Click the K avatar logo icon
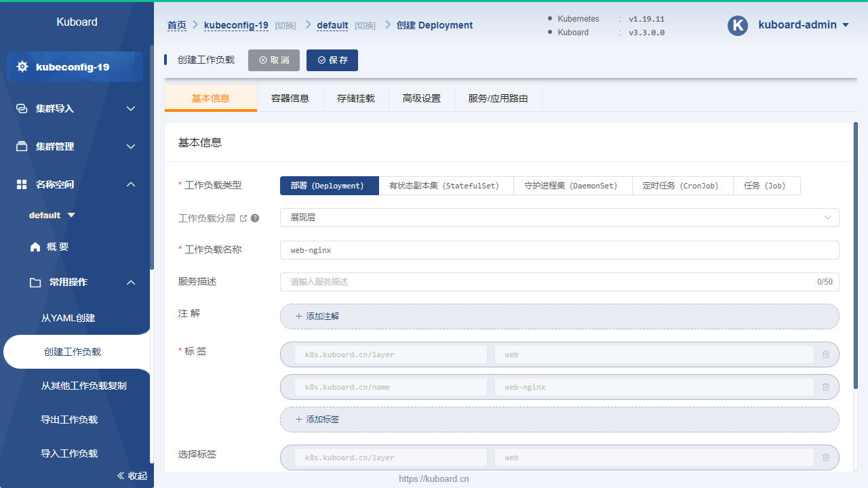 (x=737, y=25)
